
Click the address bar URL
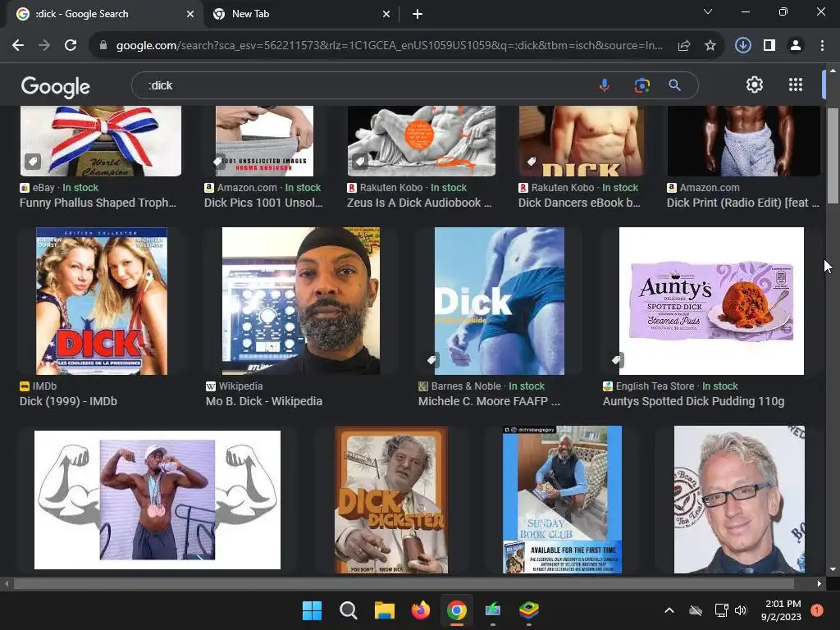pyautogui.click(x=390, y=46)
